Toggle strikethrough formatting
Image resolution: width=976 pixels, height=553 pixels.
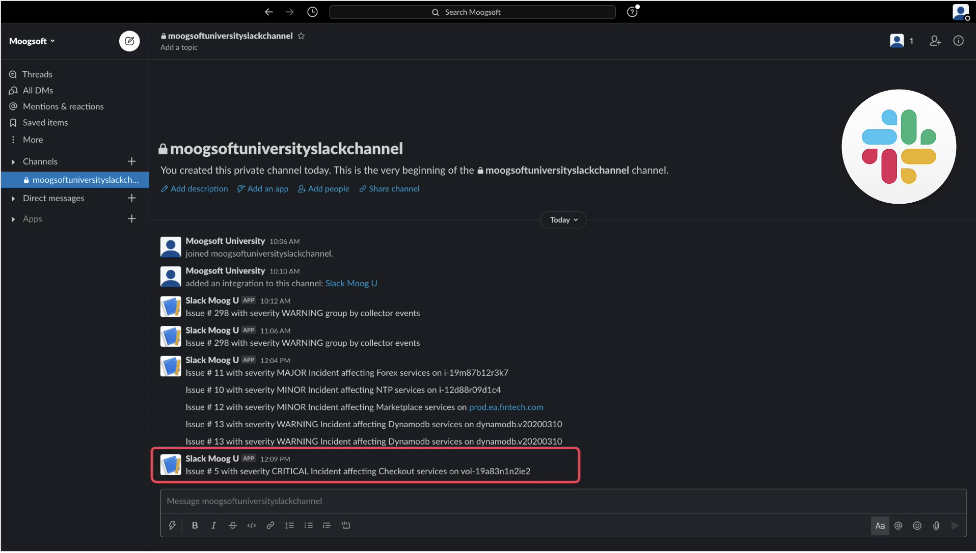click(232, 526)
